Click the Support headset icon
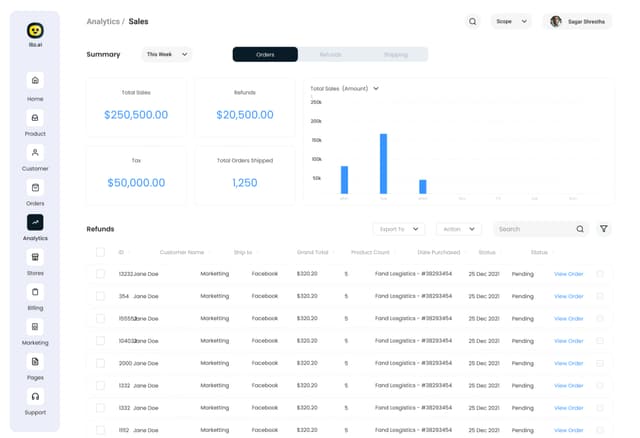Screen dimensions: 640x438 pos(35,396)
